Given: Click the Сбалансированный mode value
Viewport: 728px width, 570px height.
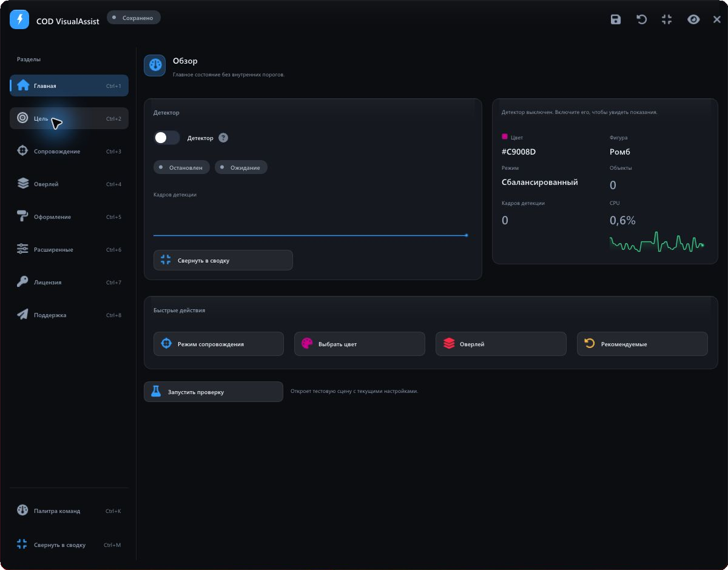Looking at the screenshot, I should click(540, 183).
